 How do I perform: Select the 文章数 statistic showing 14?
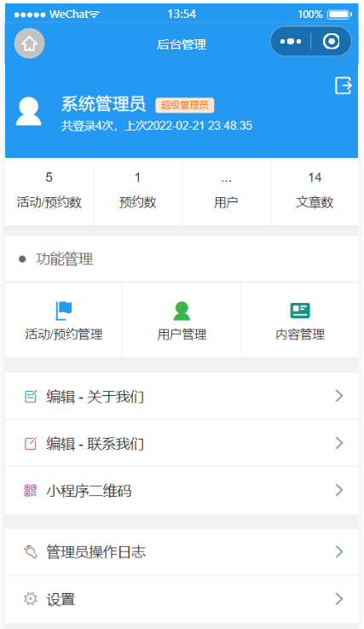315,191
